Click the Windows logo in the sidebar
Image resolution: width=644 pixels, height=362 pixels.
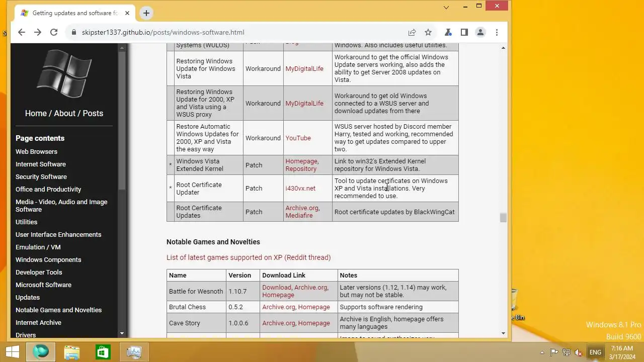click(x=64, y=74)
